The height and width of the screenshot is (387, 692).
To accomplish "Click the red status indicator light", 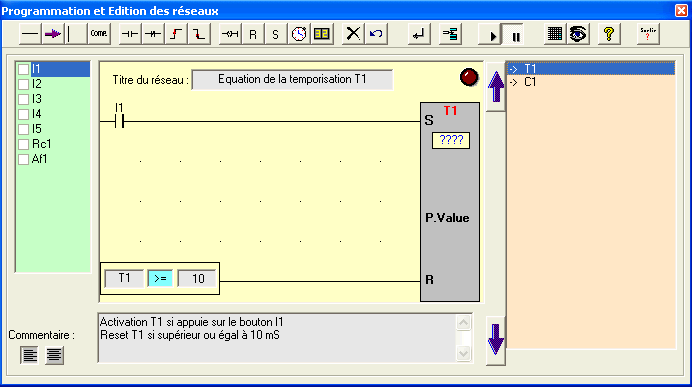I will 469,77.
